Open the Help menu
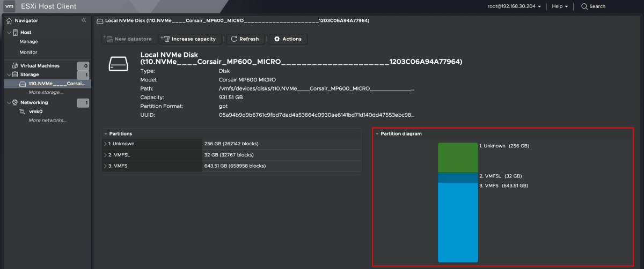Viewport: 644px width, 269px height. [x=560, y=6]
